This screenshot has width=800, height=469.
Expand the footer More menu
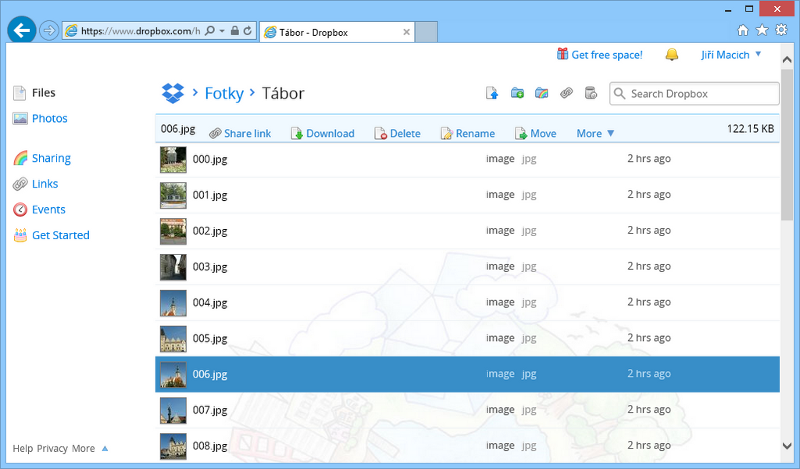pyautogui.click(x=90, y=449)
